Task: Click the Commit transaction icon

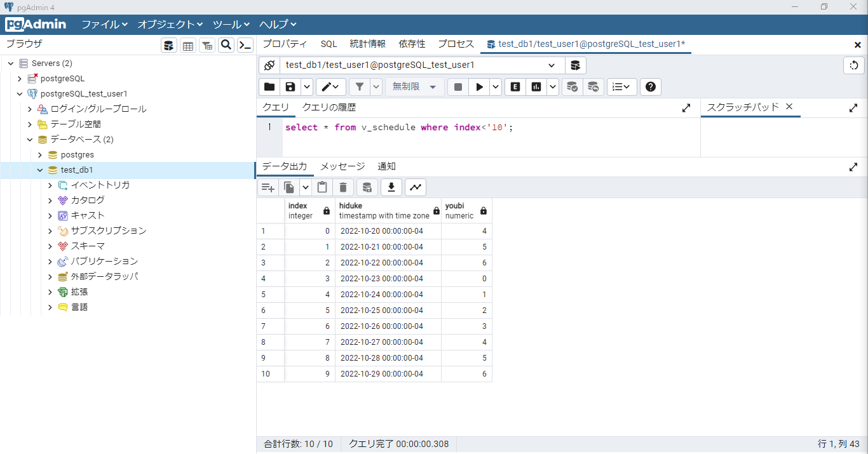Action: [x=573, y=87]
